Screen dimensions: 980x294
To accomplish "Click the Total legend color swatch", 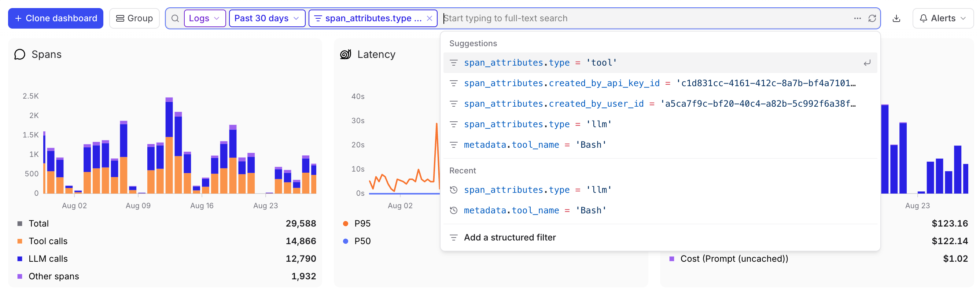I will (x=20, y=224).
